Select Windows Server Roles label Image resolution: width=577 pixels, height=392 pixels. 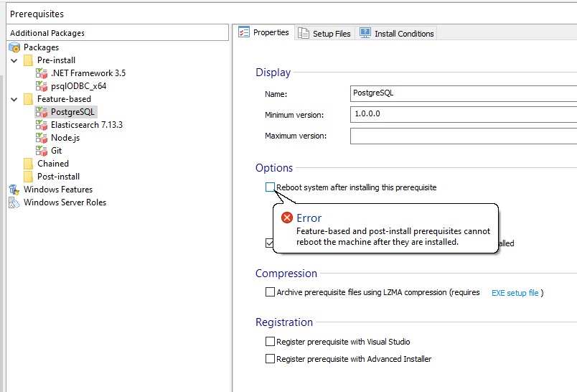click(x=65, y=202)
